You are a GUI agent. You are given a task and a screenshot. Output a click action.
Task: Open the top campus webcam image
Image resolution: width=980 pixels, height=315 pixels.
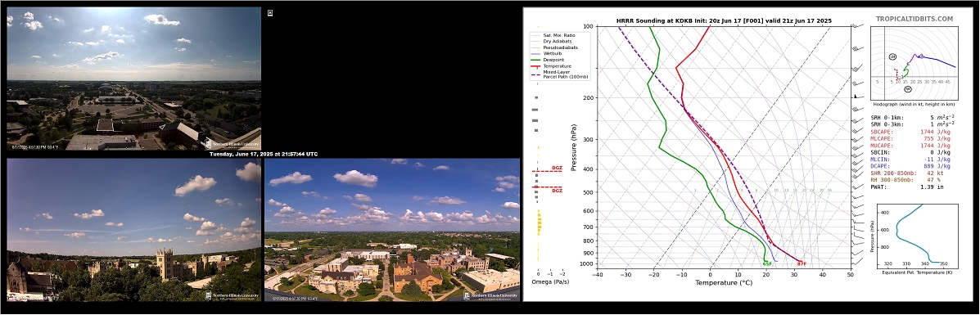133,78
